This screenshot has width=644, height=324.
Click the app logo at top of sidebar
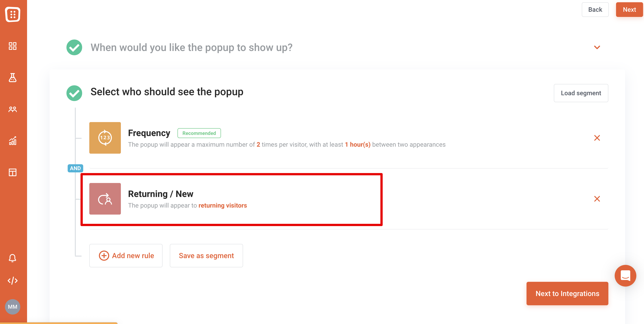click(x=13, y=14)
